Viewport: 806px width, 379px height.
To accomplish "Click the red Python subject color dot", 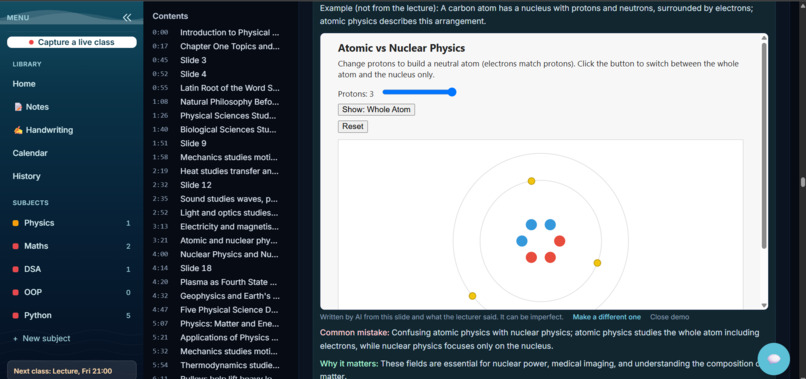I will click(15, 316).
